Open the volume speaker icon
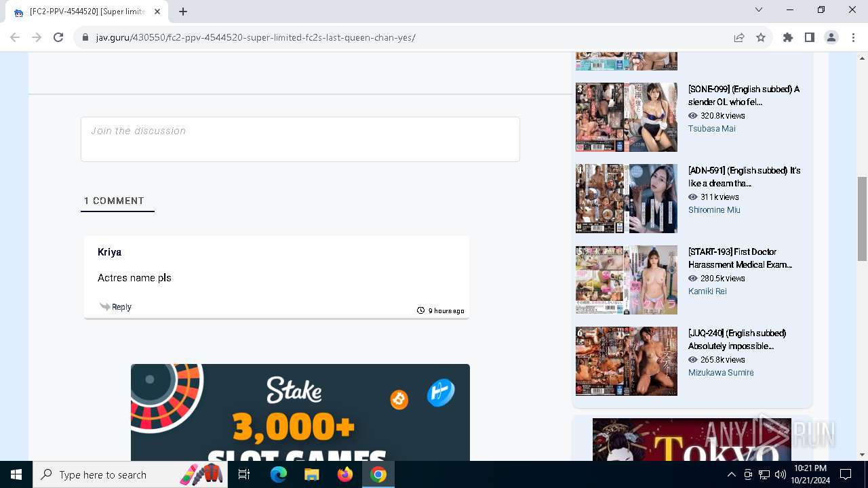868x488 pixels. click(780, 474)
